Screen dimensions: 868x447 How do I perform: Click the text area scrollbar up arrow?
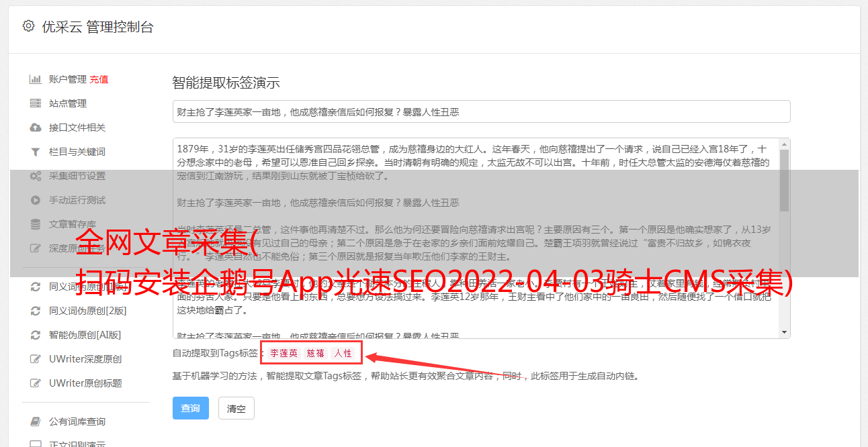pyautogui.click(x=785, y=144)
